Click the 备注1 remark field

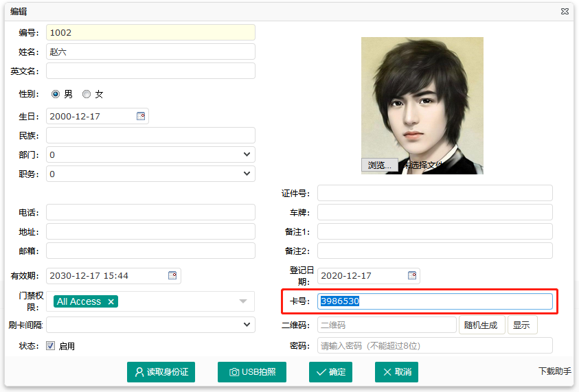(435, 231)
